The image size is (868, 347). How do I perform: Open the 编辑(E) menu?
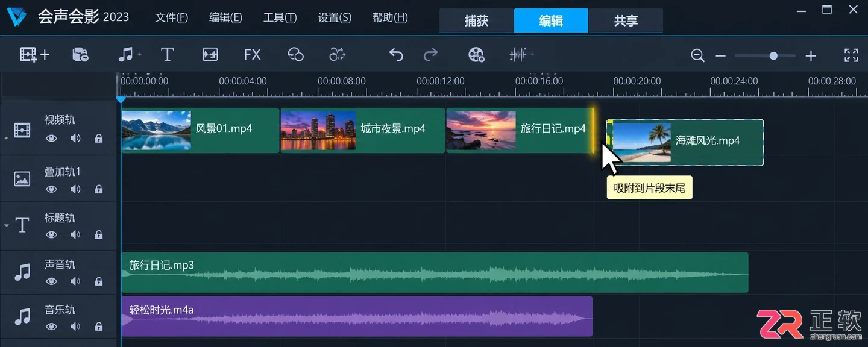(x=225, y=17)
